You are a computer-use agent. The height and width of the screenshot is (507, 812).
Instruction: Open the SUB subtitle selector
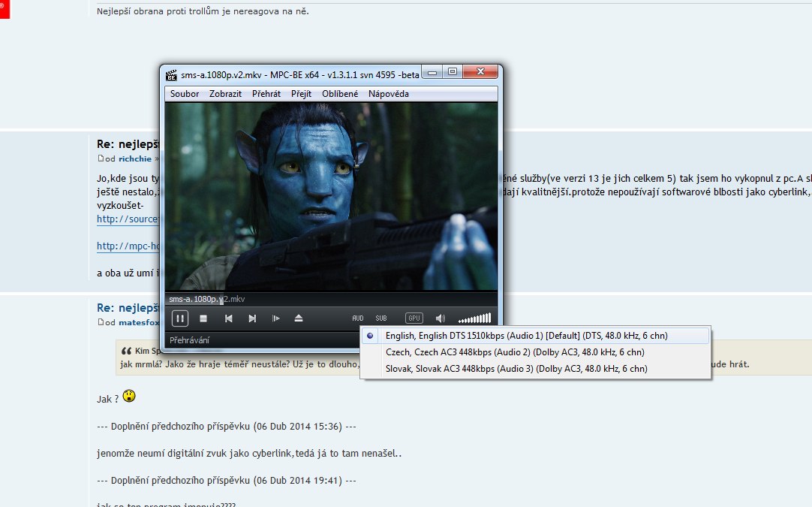pyautogui.click(x=382, y=318)
